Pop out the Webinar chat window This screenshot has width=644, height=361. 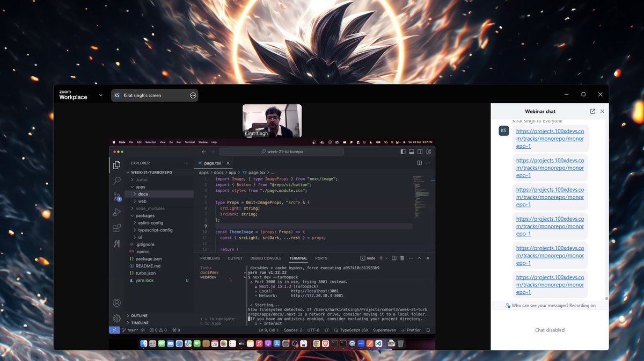[592, 111]
